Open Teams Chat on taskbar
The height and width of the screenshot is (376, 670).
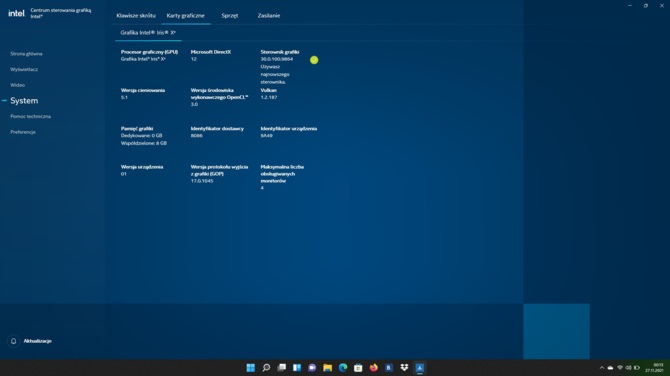pos(312,367)
